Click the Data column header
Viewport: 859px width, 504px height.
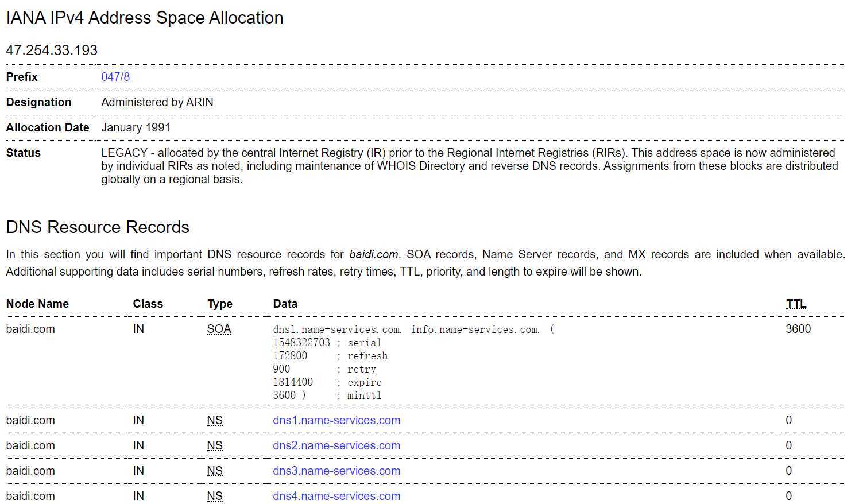pyautogui.click(x=285, y=304)
